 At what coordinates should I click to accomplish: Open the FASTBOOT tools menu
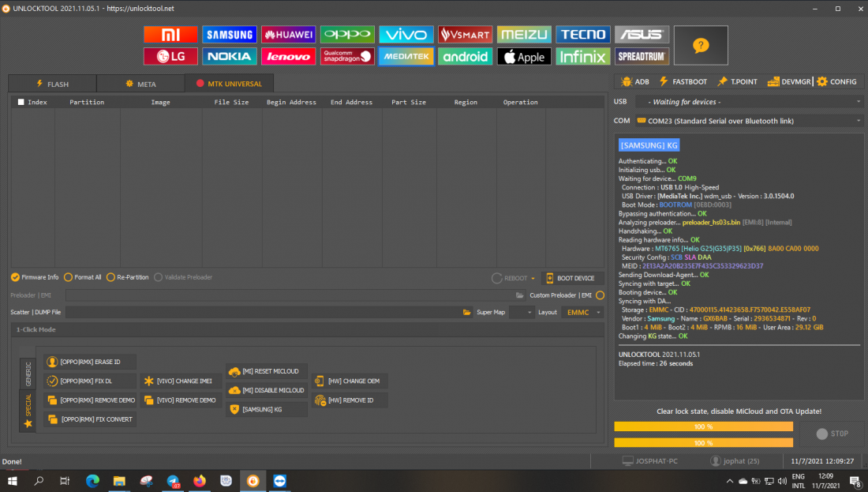[683, 81]
